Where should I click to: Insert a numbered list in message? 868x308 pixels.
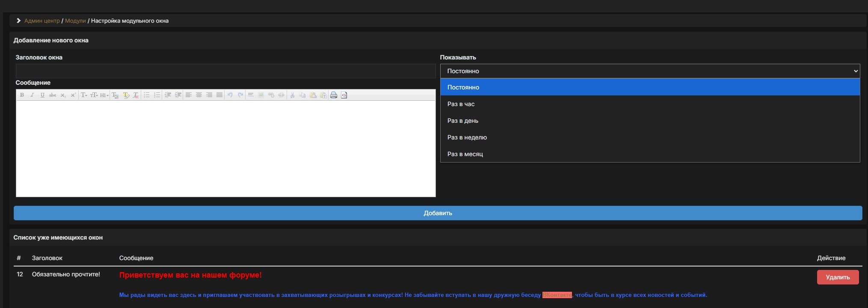157,95
